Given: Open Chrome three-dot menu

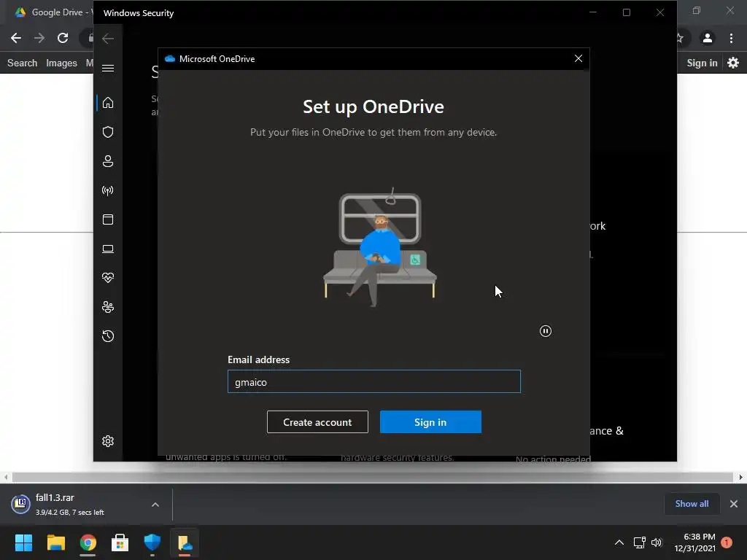Looking at the screenshot, I should [731, 38].
